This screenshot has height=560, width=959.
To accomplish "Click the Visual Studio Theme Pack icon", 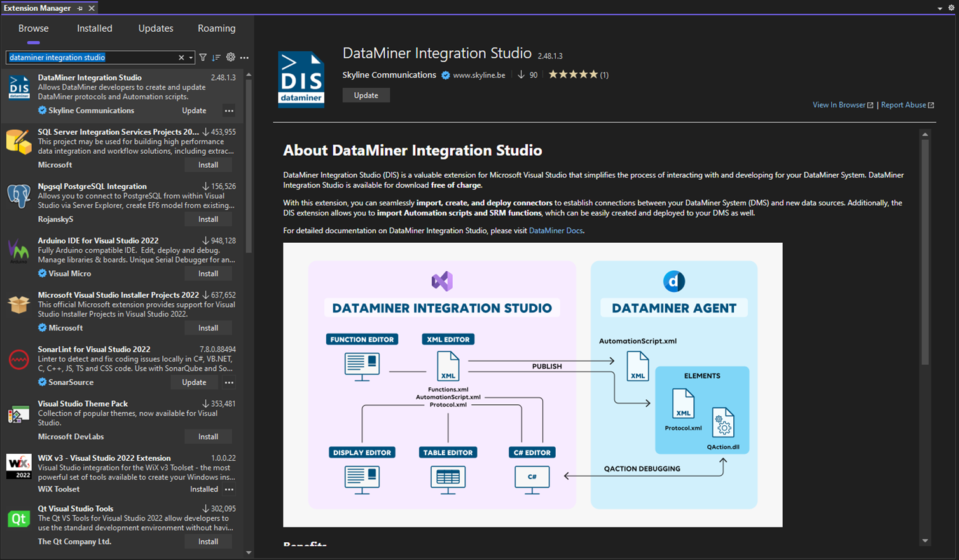I will pyautogui.click(x=19, y=414).
